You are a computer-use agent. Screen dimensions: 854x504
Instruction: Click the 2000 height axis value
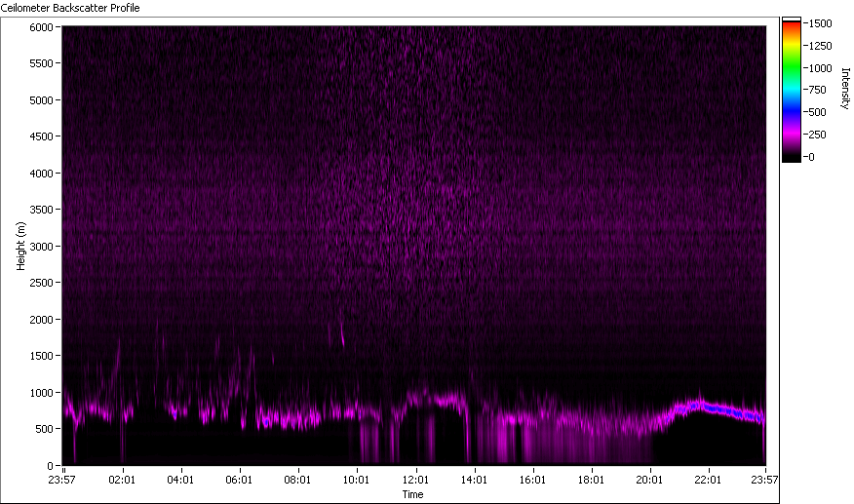click(x=41, y=320)
